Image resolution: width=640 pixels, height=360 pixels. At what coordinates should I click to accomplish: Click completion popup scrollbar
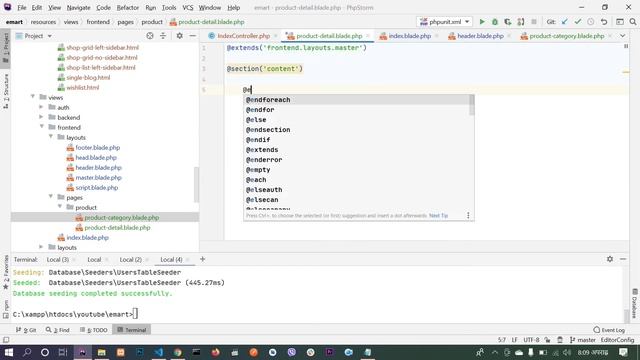click(x=472, y=105)
